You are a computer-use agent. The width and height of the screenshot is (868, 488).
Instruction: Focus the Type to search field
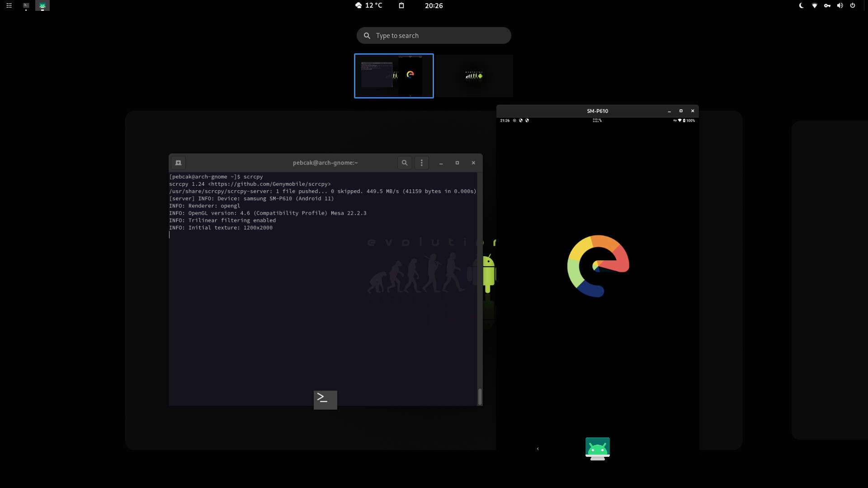(434, 36)
